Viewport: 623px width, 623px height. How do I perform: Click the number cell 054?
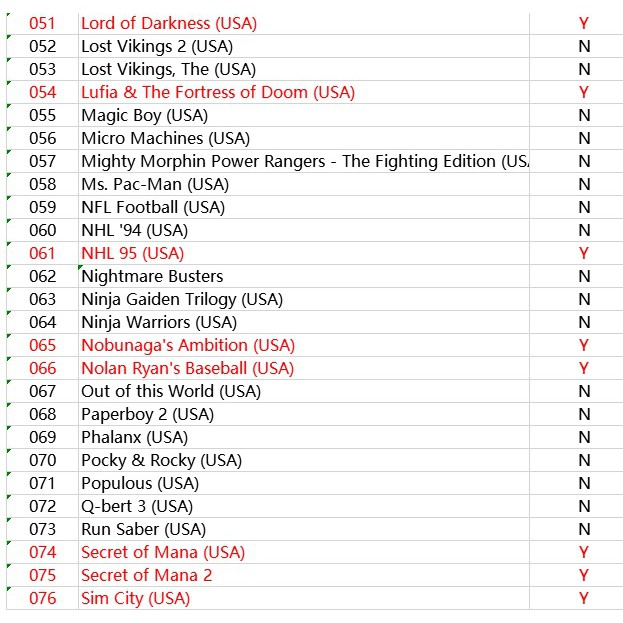pos(43,92)
